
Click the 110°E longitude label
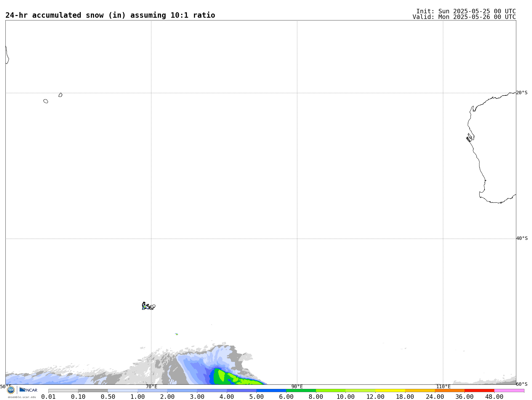click(443, 387)
